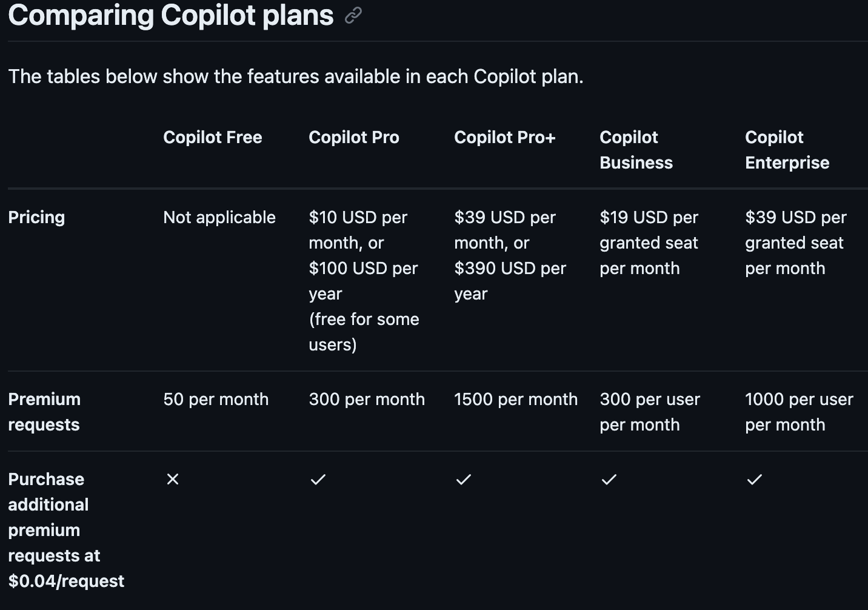
Task: Click the anchor link icon beside heading
Action: (353, 15)
